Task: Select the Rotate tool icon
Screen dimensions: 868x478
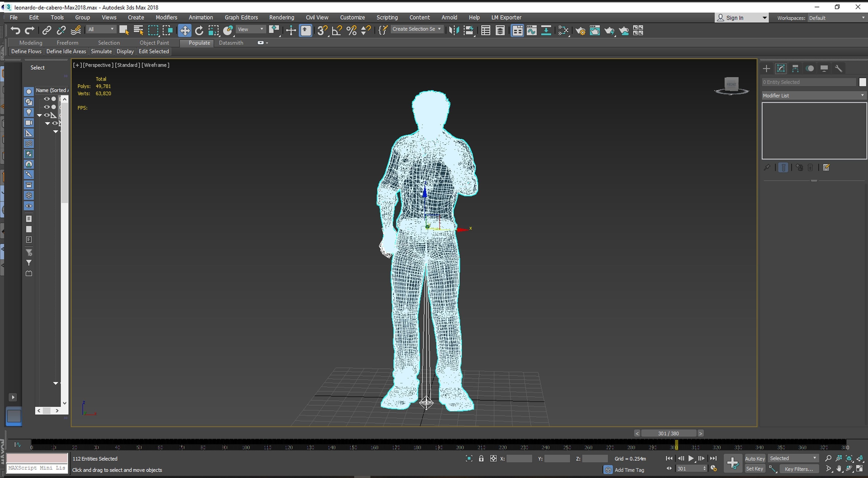Action: click(x=199, y=31)
